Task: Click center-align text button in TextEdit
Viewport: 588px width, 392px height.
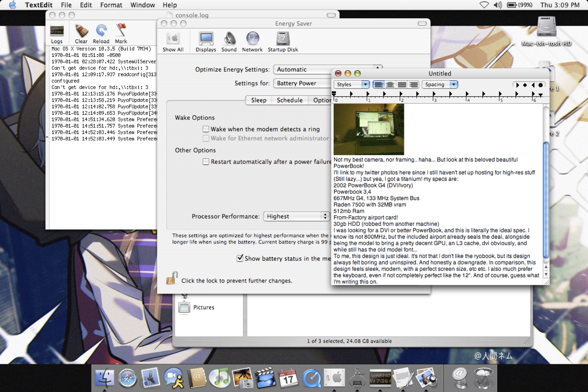Action: click(x=390, y=84)
